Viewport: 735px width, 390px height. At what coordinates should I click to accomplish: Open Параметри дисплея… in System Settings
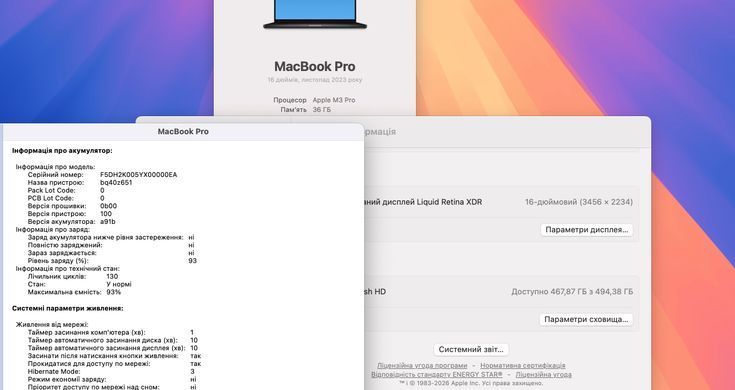586,230
